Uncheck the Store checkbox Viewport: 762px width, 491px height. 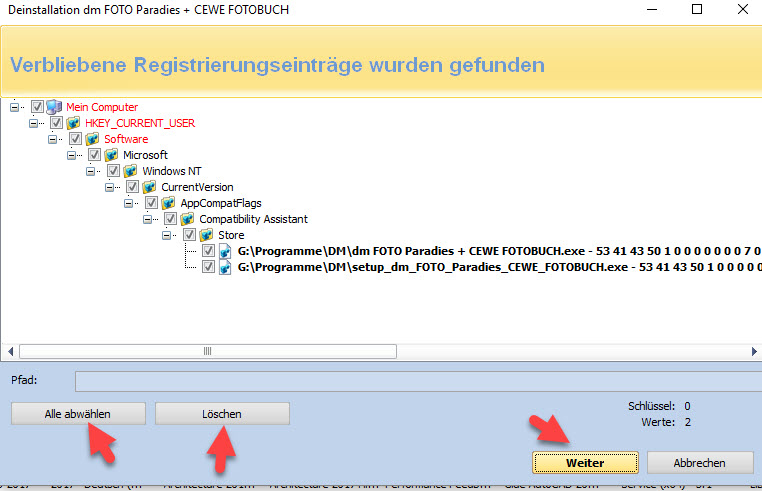click(x=189, y=235)
